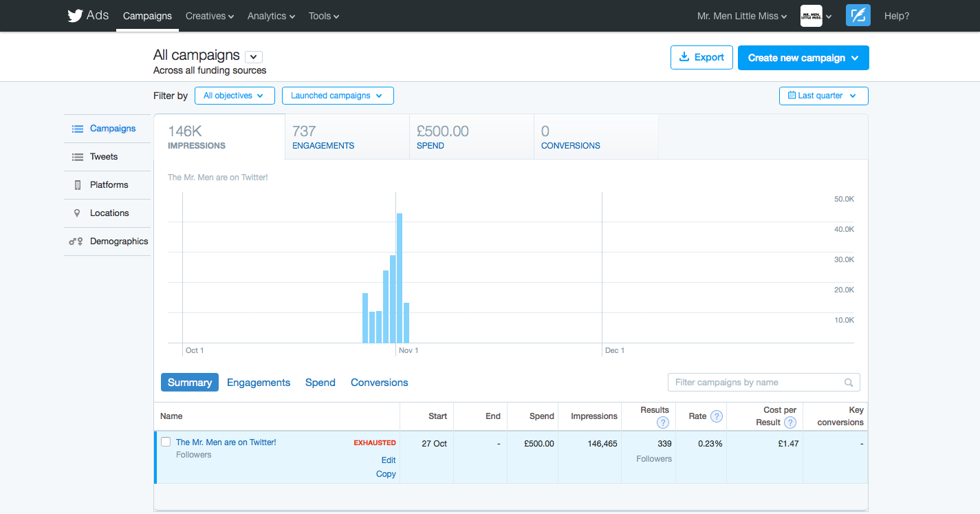This screenshot has height=514, width=980.
Task: Expand the All campaigns title dropdown
Action: click(x=254, y=57)
